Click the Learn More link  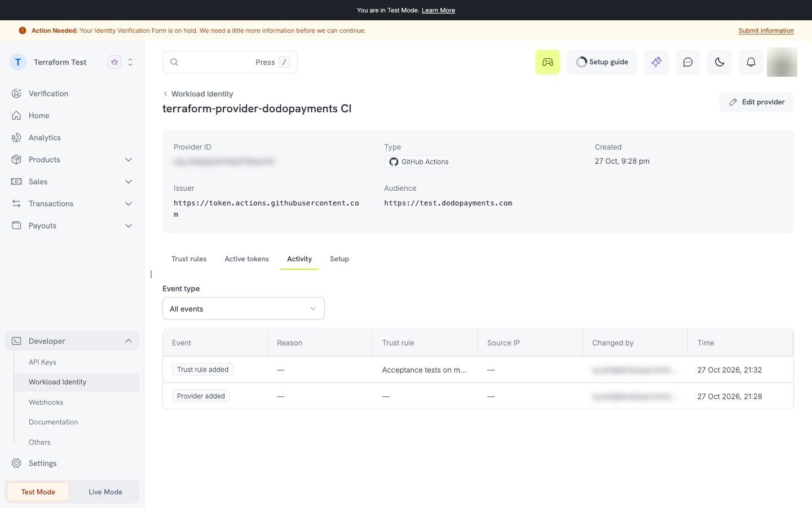[438, 10]
